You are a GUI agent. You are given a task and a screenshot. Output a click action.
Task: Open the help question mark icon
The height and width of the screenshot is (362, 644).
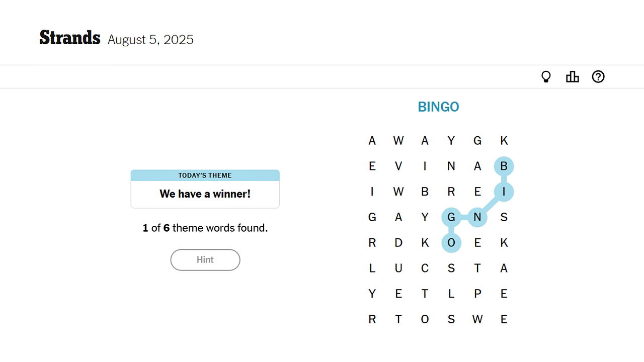598,77
